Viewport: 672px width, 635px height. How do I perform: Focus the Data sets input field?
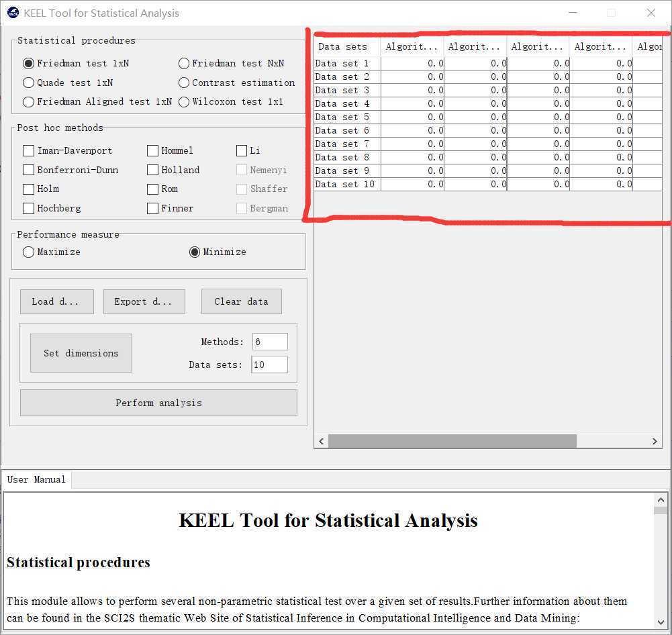click(x=269, y=364)
